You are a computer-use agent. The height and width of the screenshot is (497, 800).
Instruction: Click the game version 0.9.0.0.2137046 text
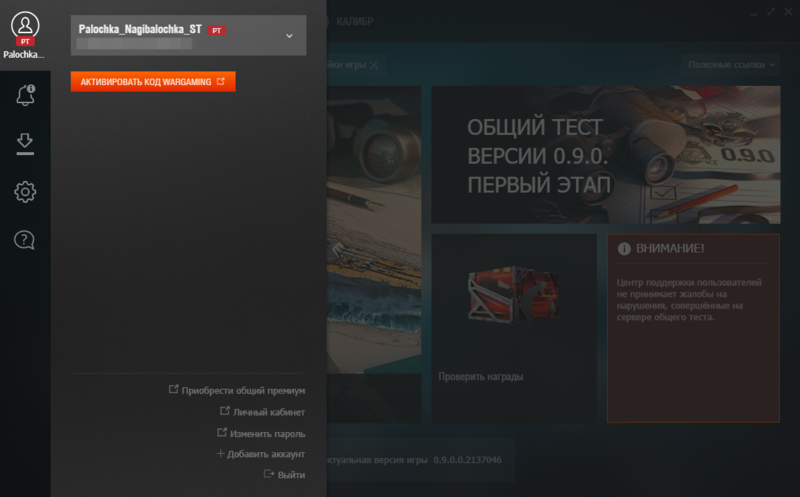pos(467,460)
